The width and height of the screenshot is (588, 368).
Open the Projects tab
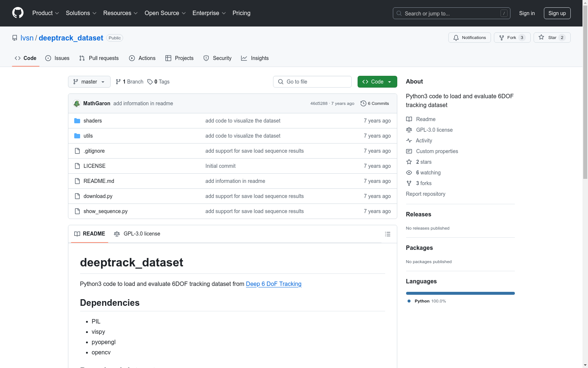(x=179, y=58)
